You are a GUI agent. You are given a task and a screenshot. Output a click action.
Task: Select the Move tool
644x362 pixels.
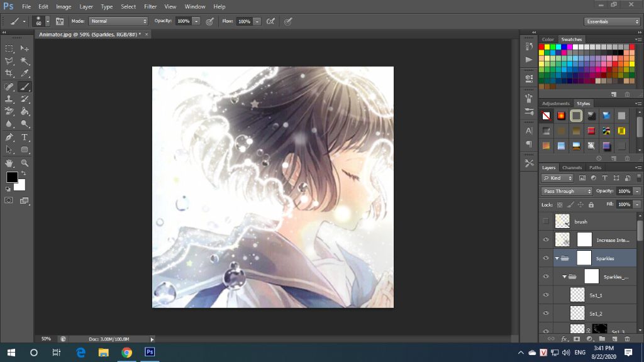click(25, 48)
